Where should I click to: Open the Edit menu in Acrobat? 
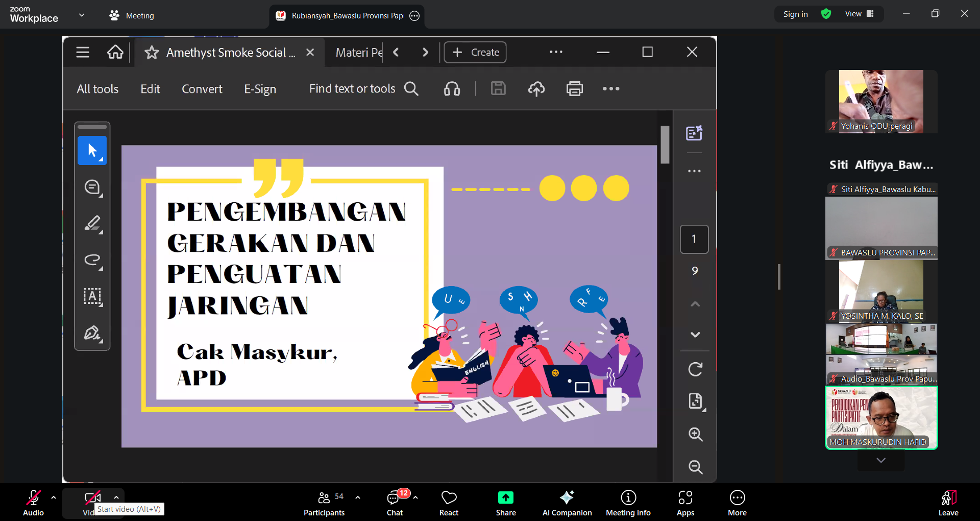pos(150,88)
